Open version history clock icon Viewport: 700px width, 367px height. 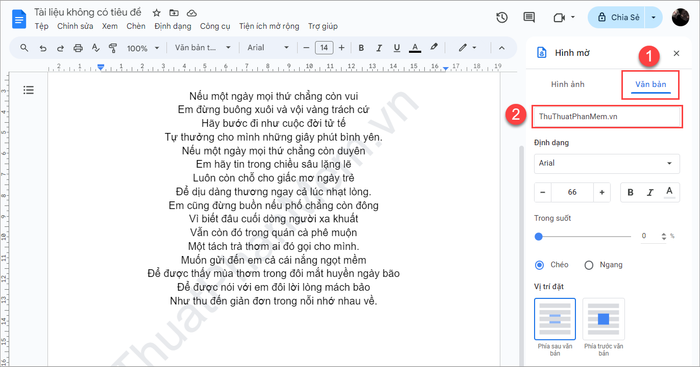(x=502, y=17)
